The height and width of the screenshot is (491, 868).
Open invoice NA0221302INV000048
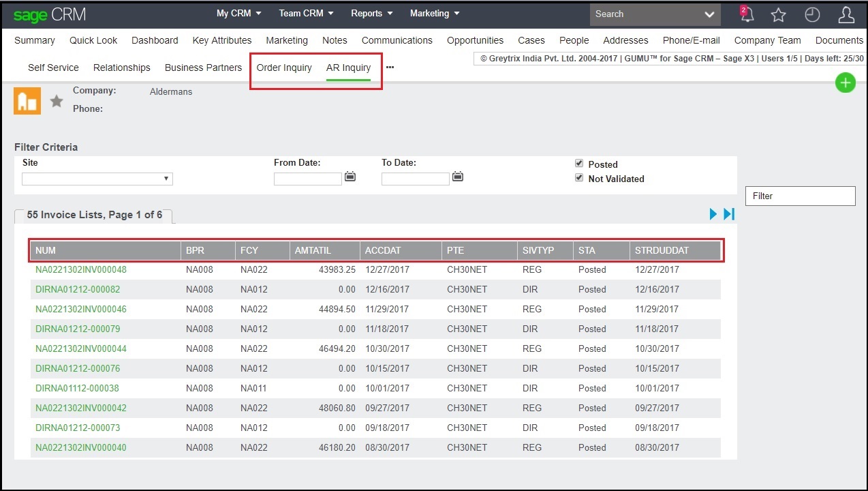pyautogui.click(x=81, y=269)
